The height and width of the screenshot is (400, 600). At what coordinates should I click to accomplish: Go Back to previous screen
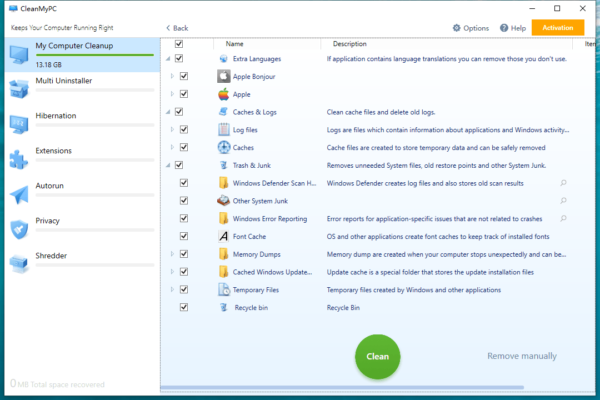tap(177, 28)
